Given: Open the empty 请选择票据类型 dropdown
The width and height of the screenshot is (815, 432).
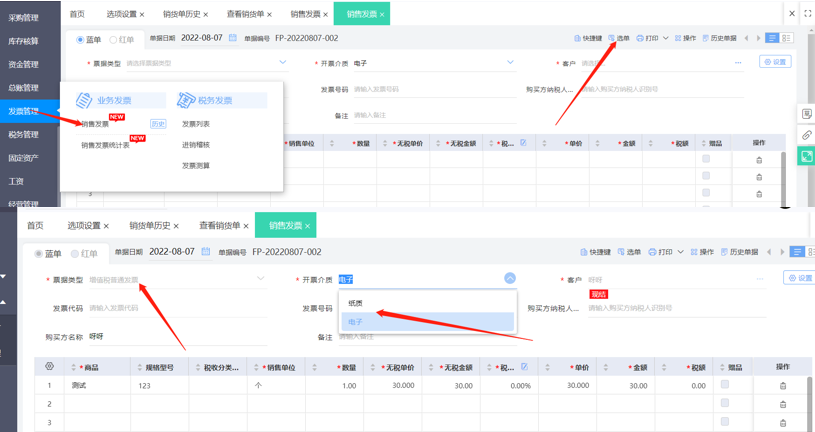Looking at the screenshot, I should coord(190,63).
